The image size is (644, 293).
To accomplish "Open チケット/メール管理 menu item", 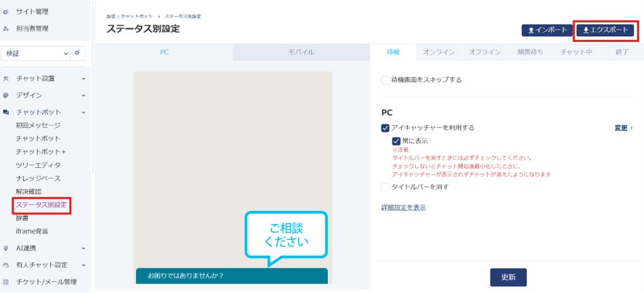I will tap(47, 282).
